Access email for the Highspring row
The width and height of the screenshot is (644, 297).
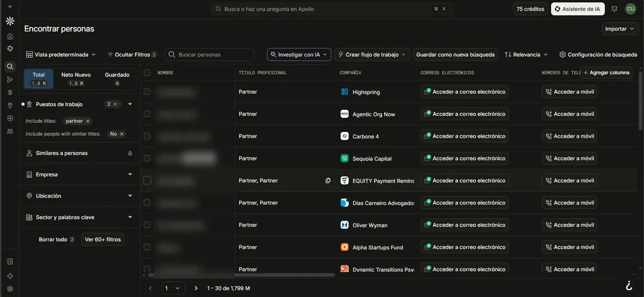tap(465, 92)
